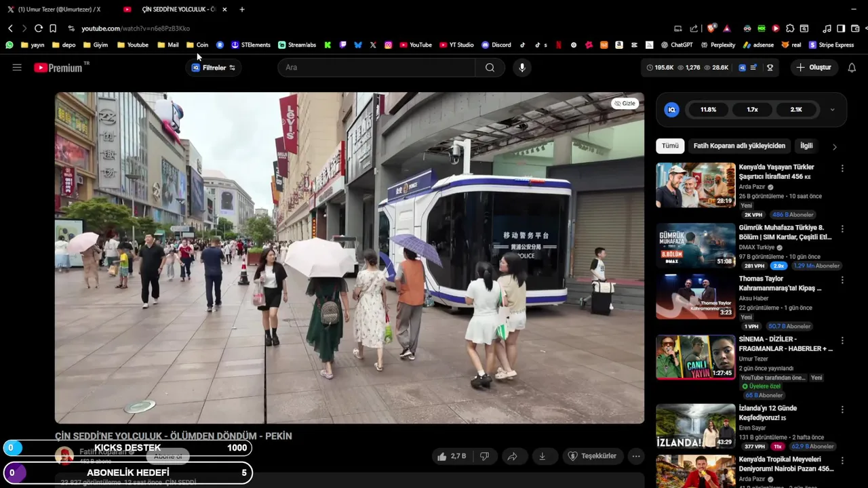Viewport: 868px width, 488px height.
Task: Open Kenya'da Yaşayan Türkler video thumbnail
Action: pos(695,185)
